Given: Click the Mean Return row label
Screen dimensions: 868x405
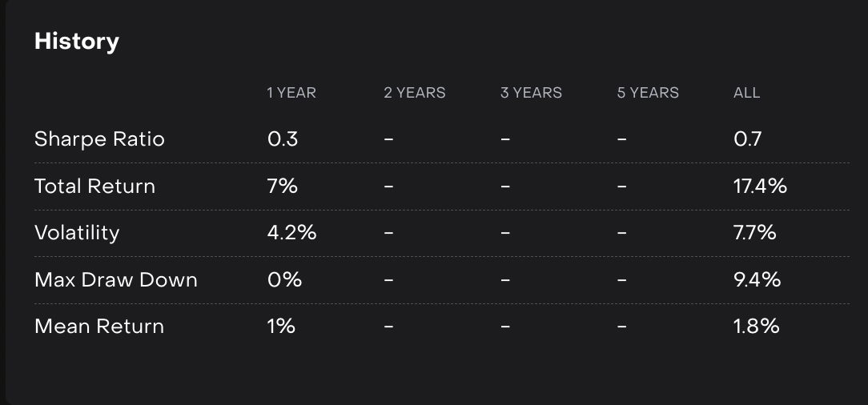Looking at the screenshot, I should pos(99,327).
